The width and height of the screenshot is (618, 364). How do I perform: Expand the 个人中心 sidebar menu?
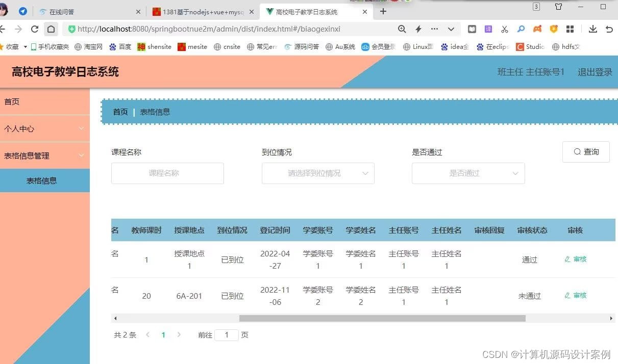(45, 128)
